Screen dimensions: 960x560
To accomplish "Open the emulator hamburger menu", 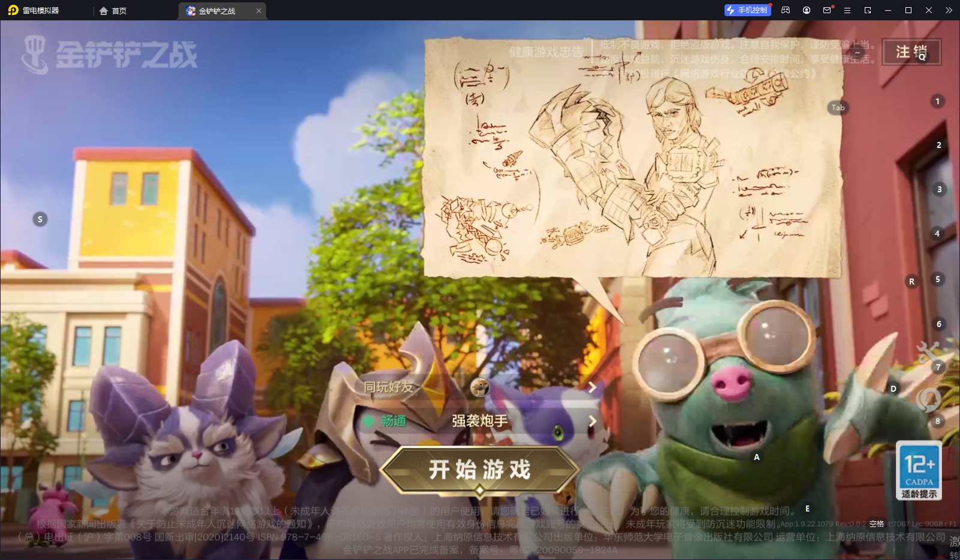I will [x=847, y=10].
